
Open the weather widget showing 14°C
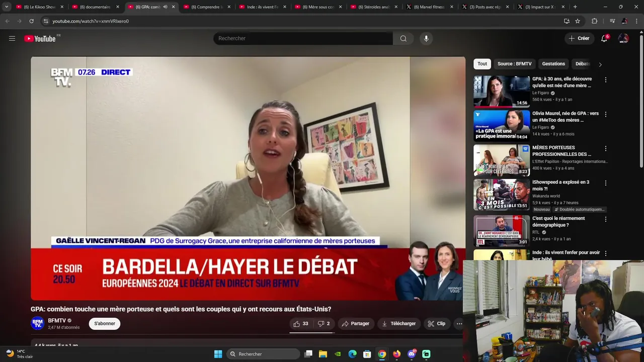coord(19,354)
